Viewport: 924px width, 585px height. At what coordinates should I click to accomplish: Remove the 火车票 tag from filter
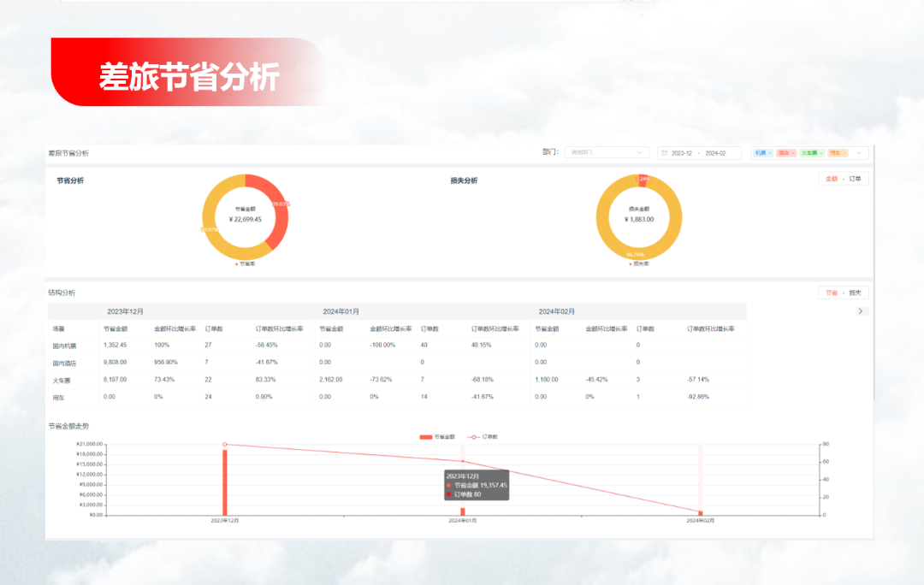820,153
